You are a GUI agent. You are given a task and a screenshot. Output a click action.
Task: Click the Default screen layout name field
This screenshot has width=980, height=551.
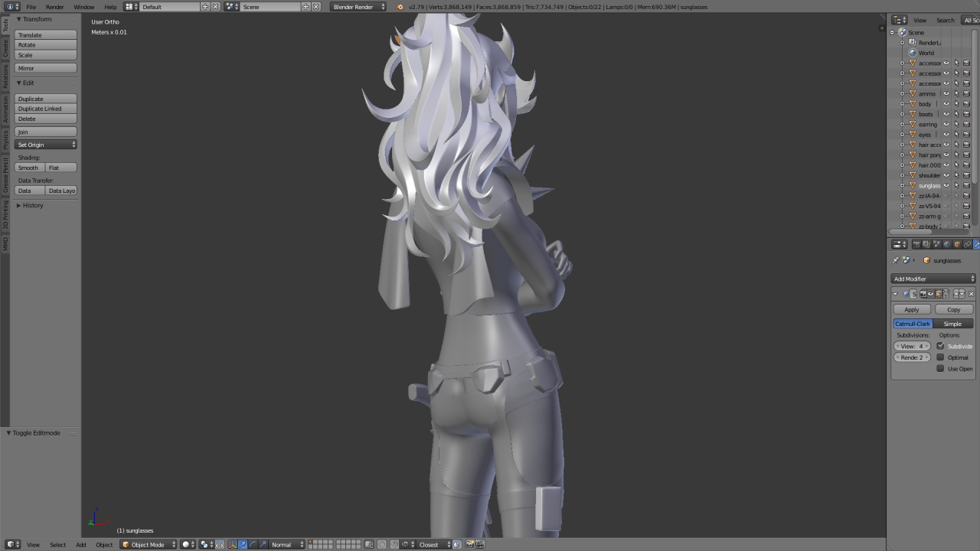coord(170,7)
